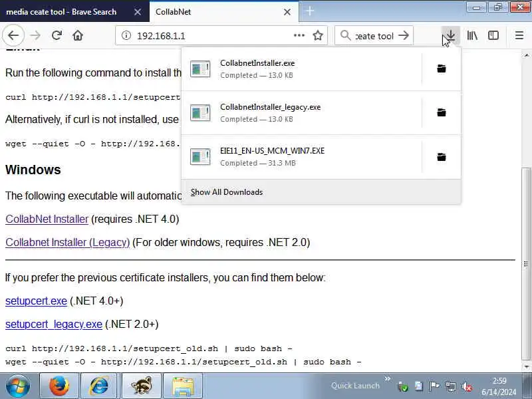Viewport: 532px width, 399px height.
Task: Open the taskbar clock showing 2:59
Action: click(x=499, y=386)
